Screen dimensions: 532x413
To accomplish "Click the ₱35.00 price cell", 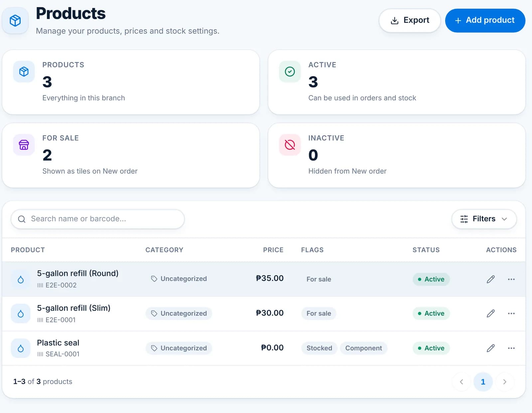I will 270,278.
